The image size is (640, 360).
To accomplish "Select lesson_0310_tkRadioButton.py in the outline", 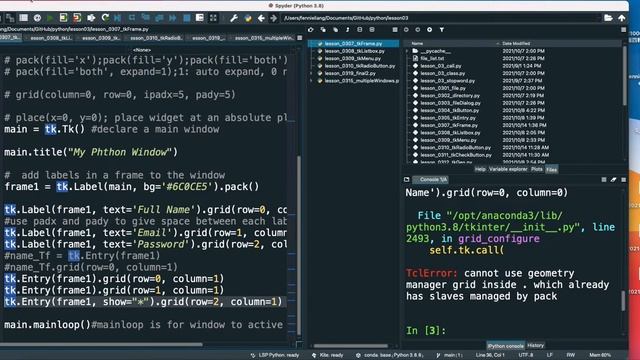I will point(360,66).
